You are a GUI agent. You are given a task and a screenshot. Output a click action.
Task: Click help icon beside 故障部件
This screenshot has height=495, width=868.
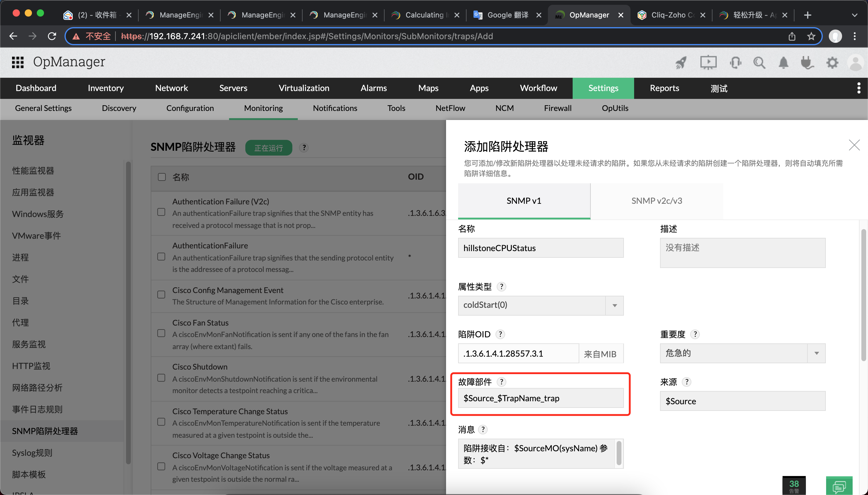coord(501,382)
